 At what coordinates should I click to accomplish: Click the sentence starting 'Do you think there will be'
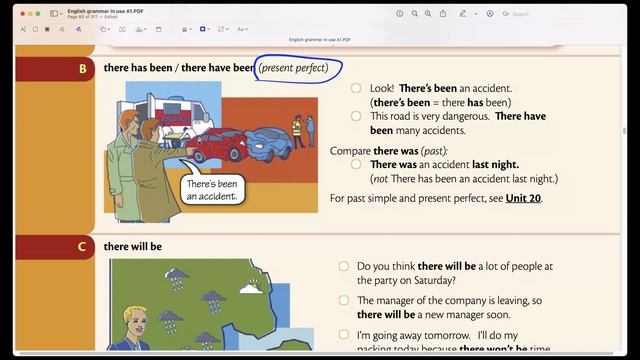[x=455, y=273]
